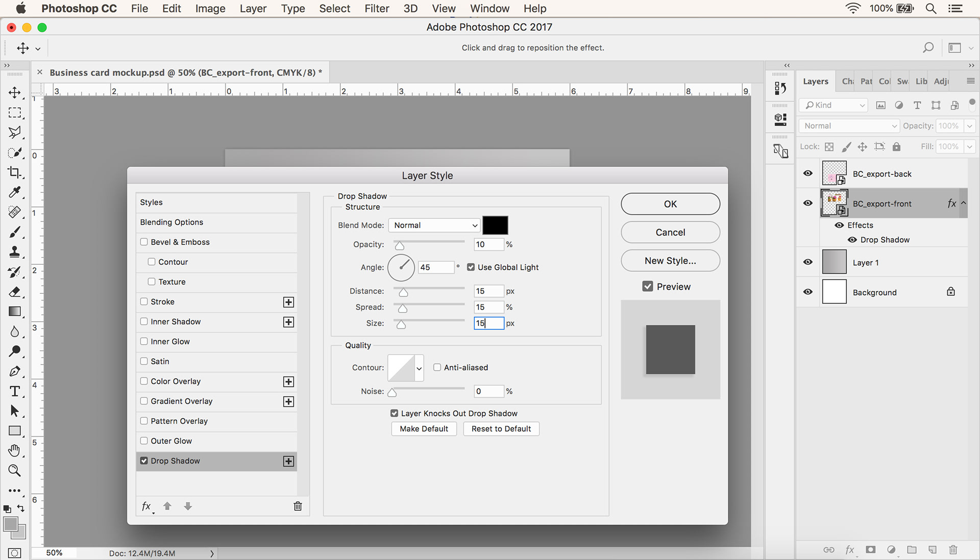Open the Window menu
The width and height of the screenshot is (980, 560).
489,9
